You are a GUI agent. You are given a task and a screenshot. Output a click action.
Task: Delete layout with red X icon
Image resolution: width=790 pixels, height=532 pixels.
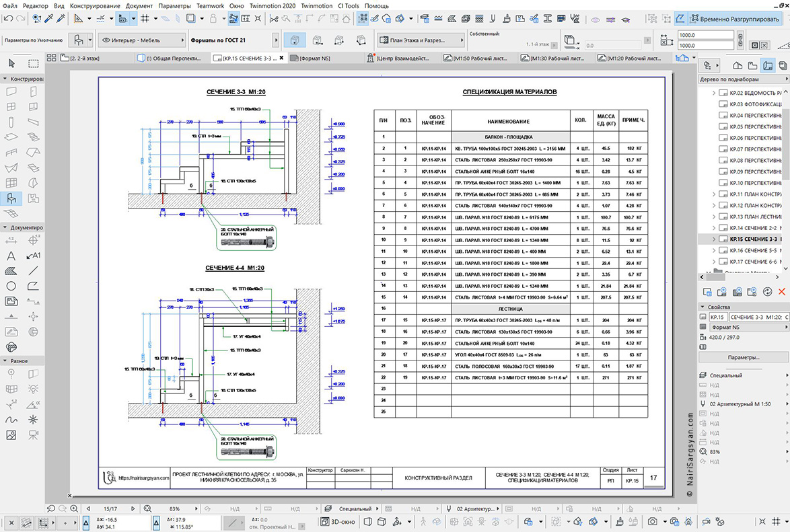pyautogui.click(x=782, y=292)
